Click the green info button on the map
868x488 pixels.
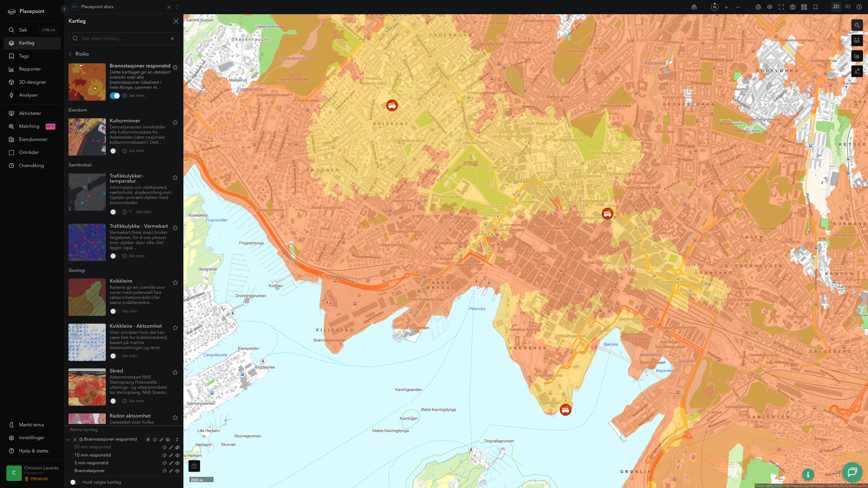click(808, 475)
